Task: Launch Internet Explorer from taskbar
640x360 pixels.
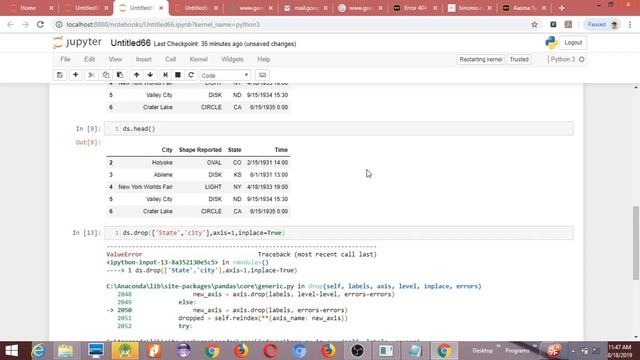Action: pyautogui.click(x=39, y=351)
